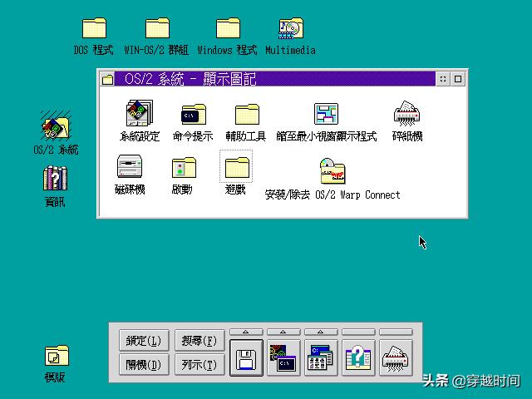Select the 資訊 information books icon
Viewport: 532px width, 399px height.
click(x=55, y=179)
